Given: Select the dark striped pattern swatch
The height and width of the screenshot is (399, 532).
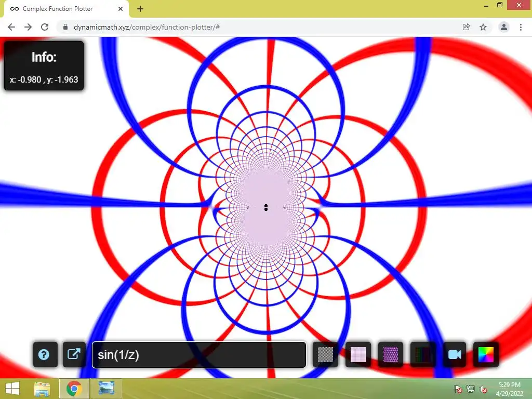Looking at the screenshot, I should [x=423, y=354].
